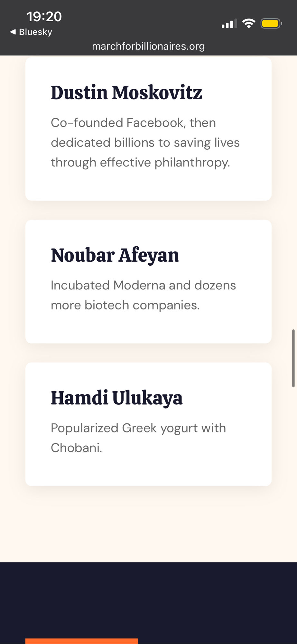Tap the "Co-founded Facebook, then" line

(x=133, y=123)
